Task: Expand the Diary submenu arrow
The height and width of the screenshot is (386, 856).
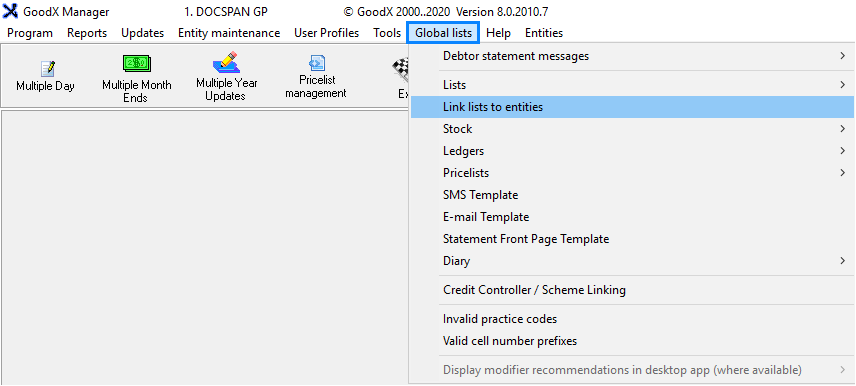Action: 843,261
